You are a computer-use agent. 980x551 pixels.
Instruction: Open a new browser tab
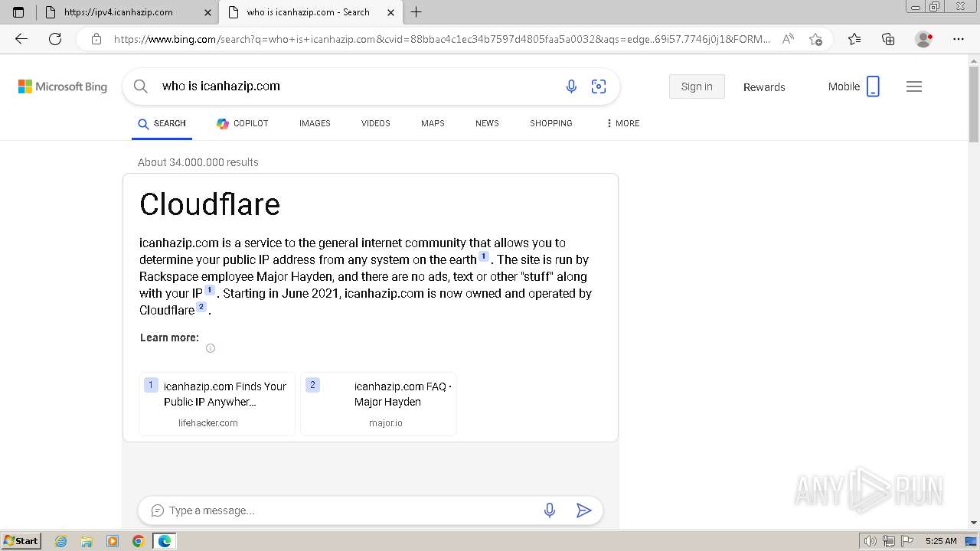[416, 12]
